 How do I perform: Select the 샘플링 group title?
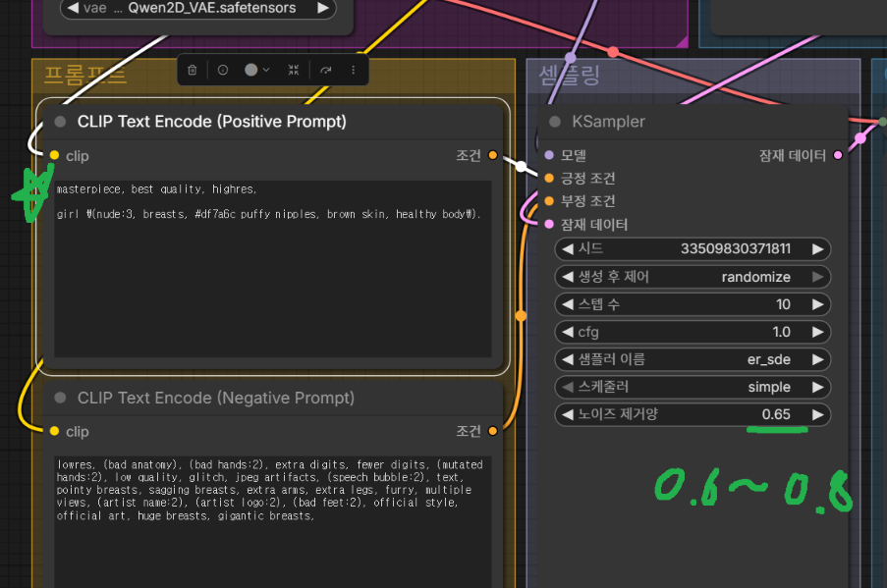tap(569, 75)
